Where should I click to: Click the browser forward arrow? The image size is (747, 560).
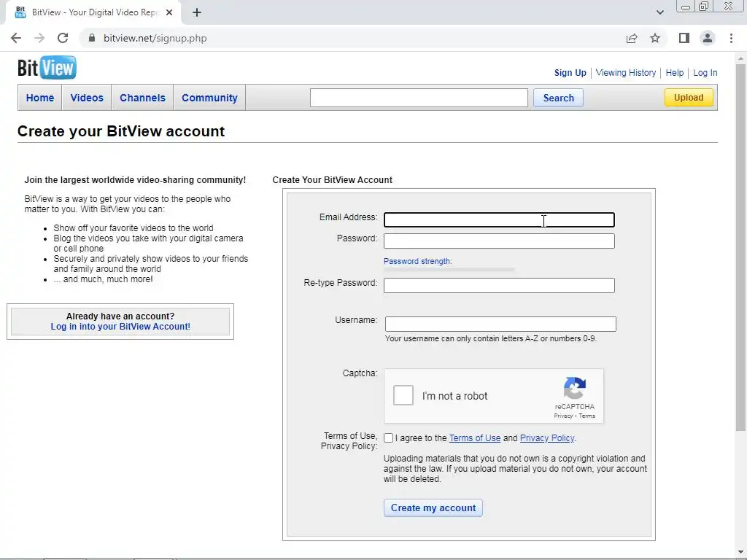[x=39, y=38]
